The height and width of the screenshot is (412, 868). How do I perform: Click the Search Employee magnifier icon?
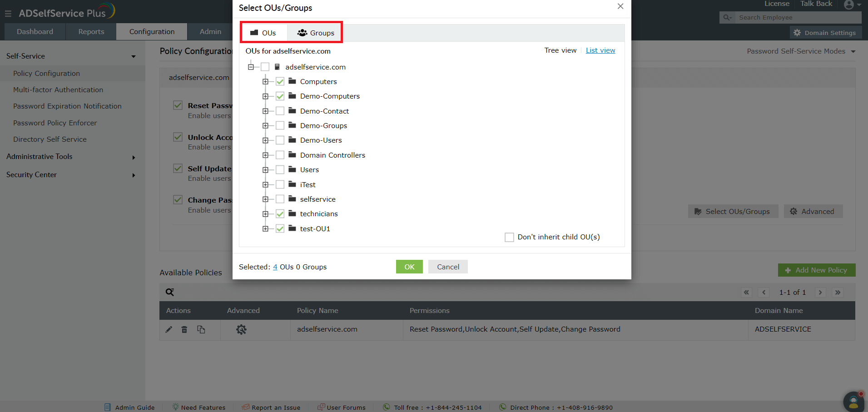(727, 17)
